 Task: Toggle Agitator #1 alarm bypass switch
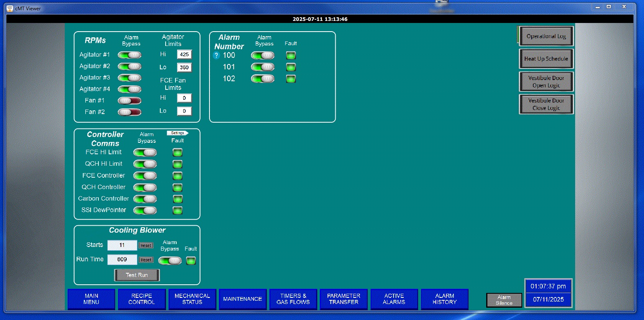click(x=130, y=55)
